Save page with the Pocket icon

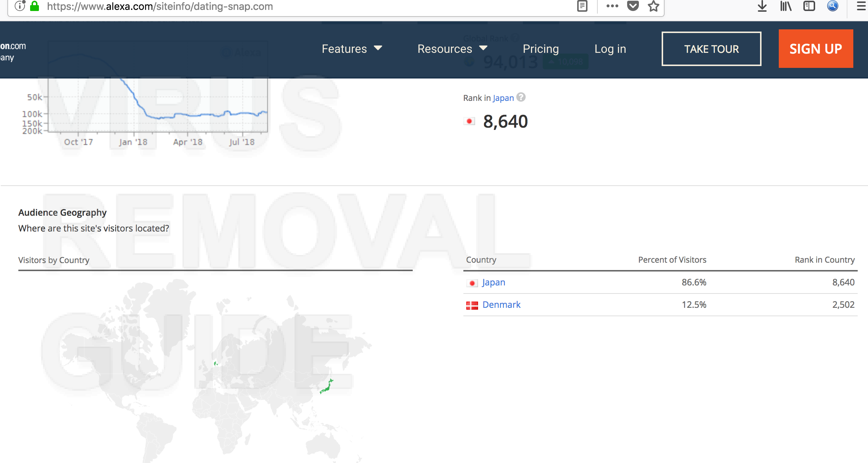633,6
